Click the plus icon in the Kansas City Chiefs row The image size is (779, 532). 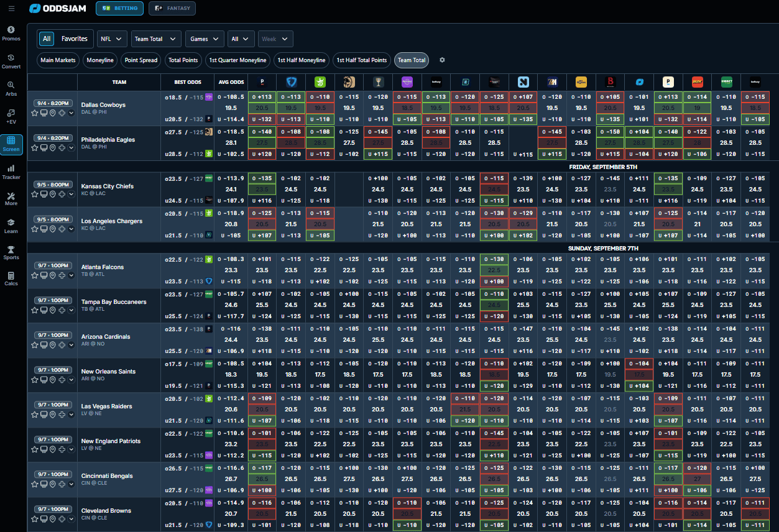tap(62, 194)
